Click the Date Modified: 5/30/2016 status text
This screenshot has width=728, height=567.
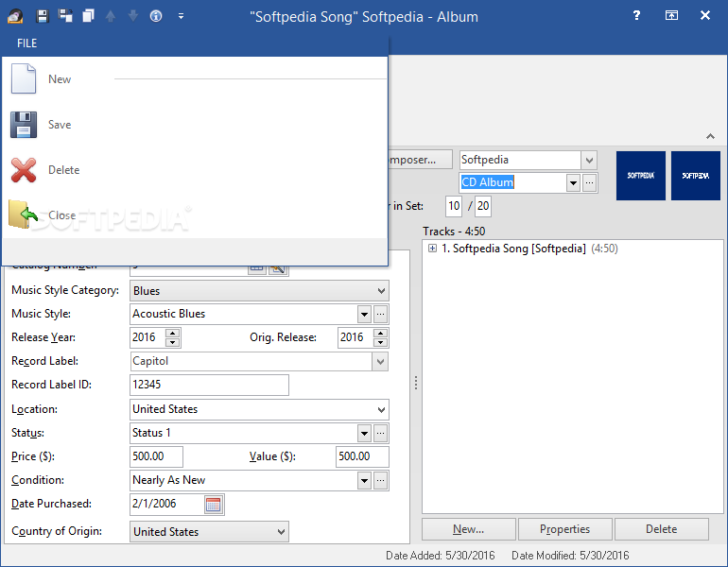(x=570, y=556)
